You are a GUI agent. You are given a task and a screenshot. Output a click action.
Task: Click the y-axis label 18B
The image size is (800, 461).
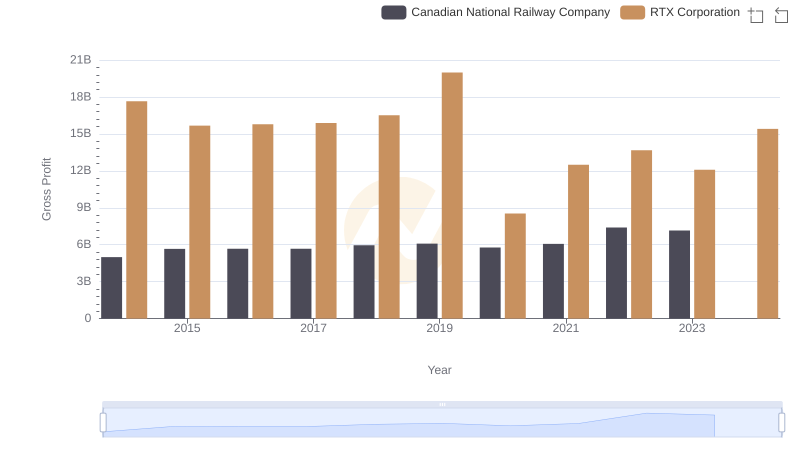tap(81, 97)
